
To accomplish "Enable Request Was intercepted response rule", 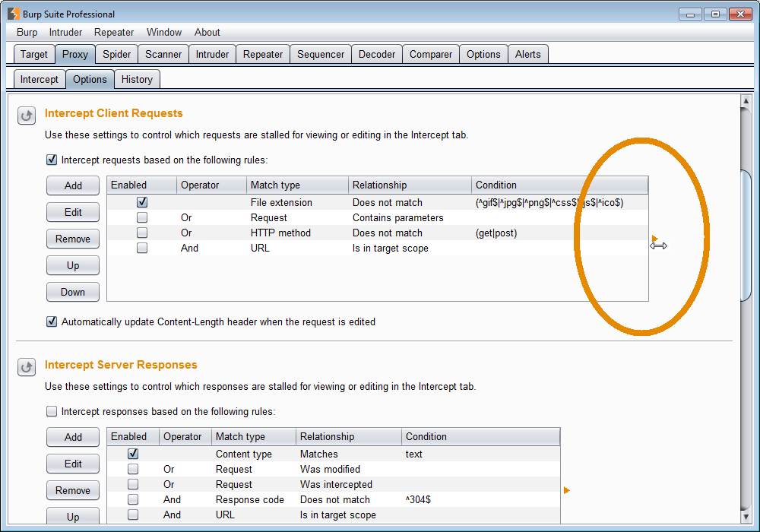I will point(133,484).
